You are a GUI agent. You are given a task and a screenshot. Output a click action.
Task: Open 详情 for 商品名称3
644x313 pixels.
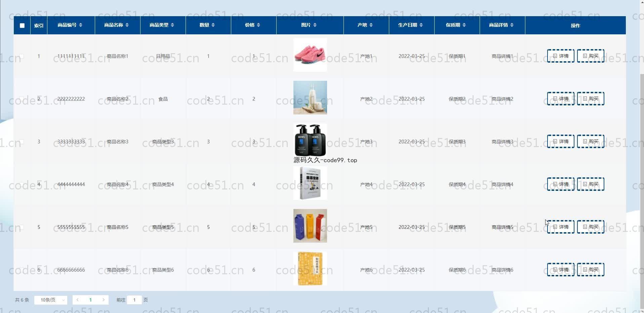coord(561,141)
